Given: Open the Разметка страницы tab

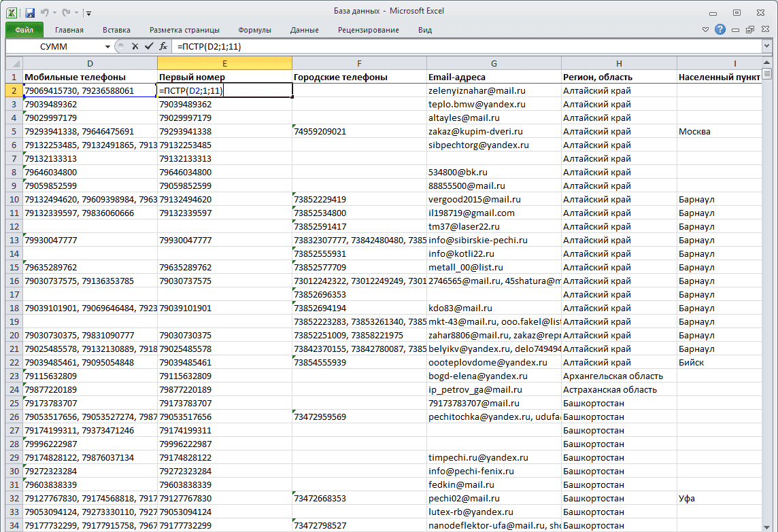Looking at the screenshot, I should pyautogui.click(x=184, y=30).
